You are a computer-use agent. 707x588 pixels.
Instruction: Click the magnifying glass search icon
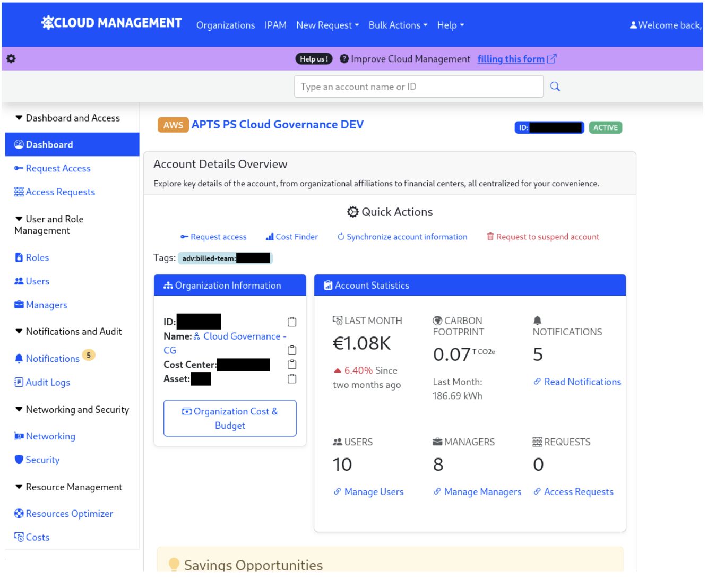click(x=555, y=87)
